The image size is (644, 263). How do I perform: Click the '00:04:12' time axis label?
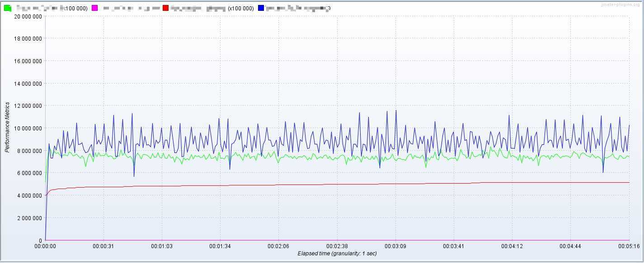[x=512, y=247]
